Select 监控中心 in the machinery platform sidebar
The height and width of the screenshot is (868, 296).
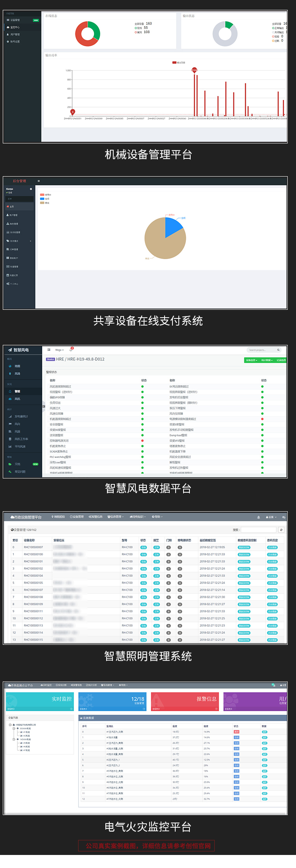tap(15, 27)
